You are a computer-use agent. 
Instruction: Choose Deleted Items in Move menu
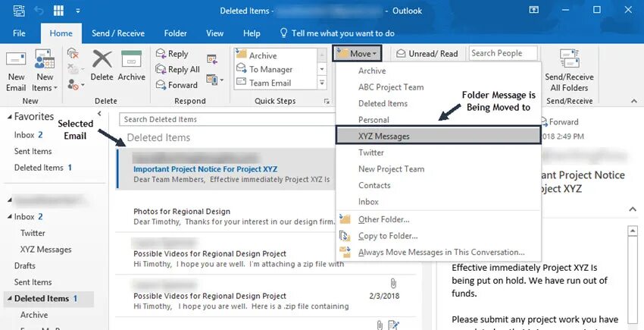tap(438, 104)
